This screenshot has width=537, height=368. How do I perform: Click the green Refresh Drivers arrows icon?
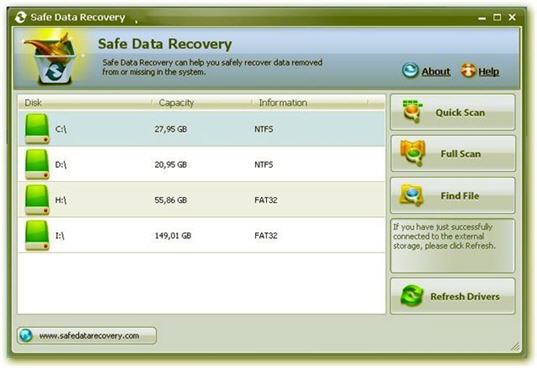point(412,296)
